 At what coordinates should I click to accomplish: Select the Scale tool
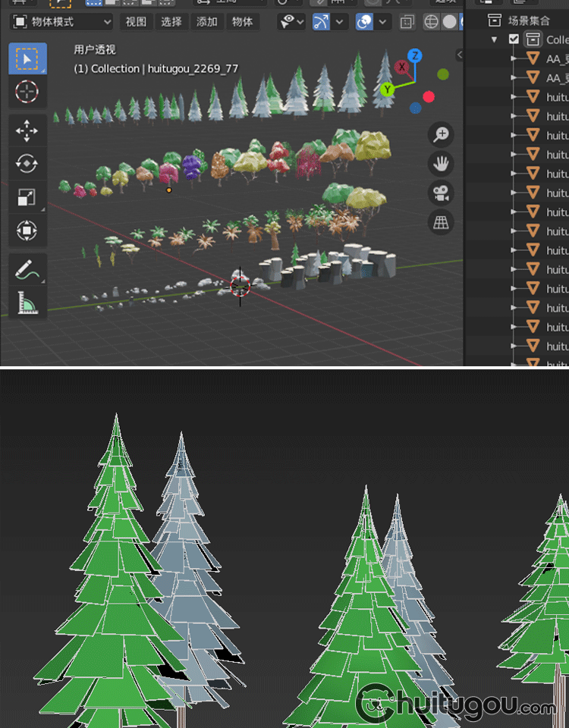[x=27, y=197]
